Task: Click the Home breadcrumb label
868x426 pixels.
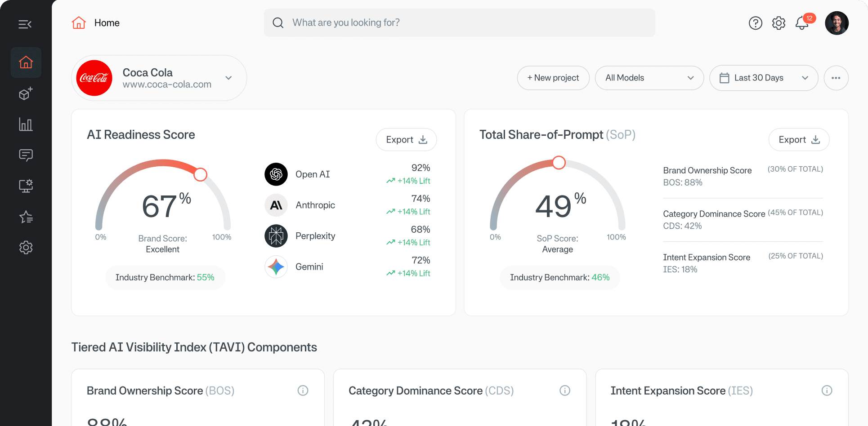Action: point(106,22)
